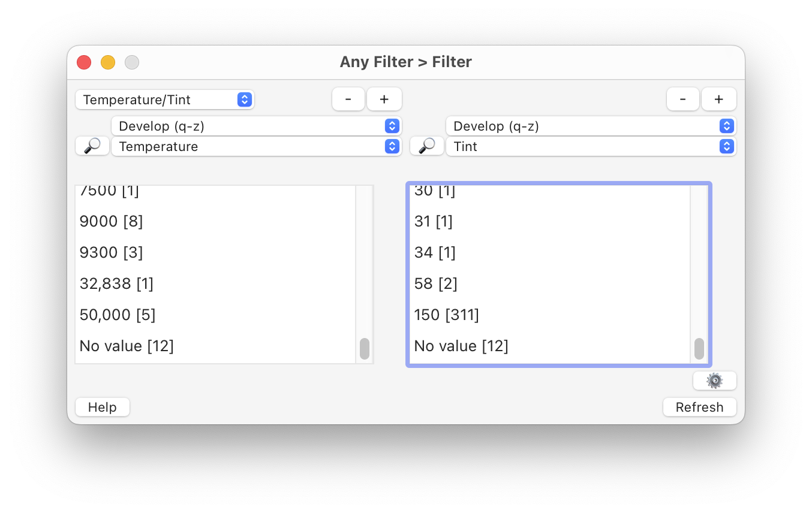Click the scrollbar thumb in the Temperature list
Viewport: 812px width, 513px height.
pos(365,348)
